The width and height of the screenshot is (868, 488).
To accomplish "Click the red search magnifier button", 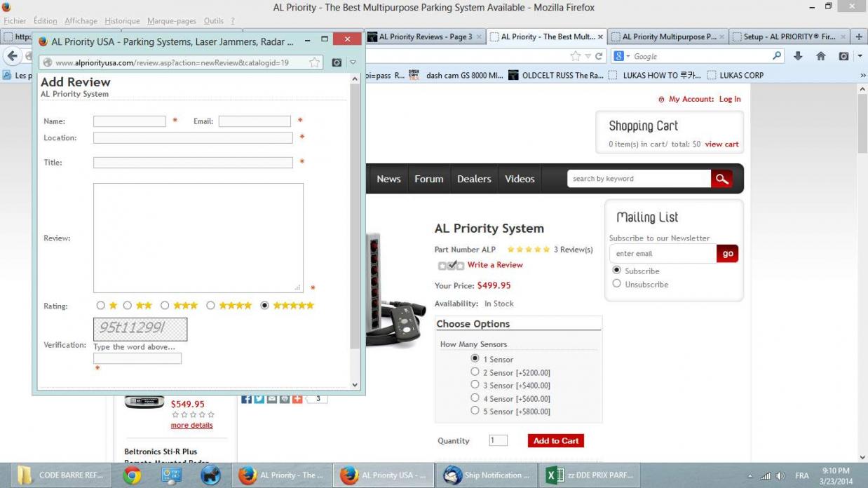I will (x=721, y=179).
